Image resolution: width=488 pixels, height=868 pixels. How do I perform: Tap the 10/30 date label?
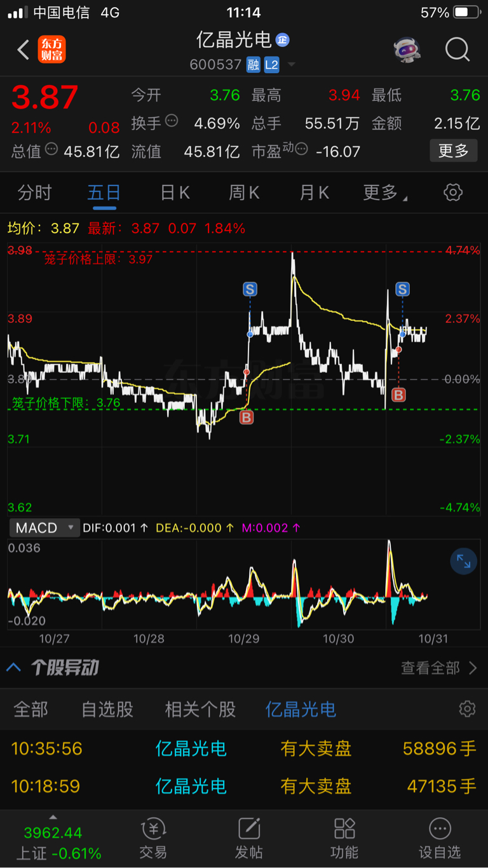[338, 638]
